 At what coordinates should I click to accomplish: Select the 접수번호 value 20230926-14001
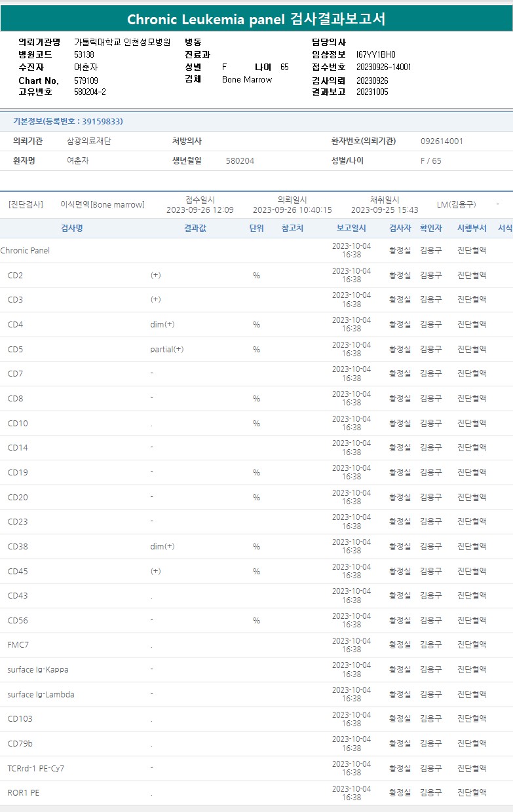pos(383,67)
